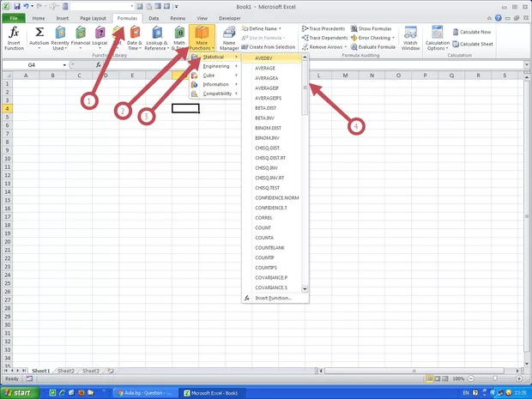Image resolution: width=532 pixels, height=399 pixels.
Task: Switch to the View tab
Action: (203, 18)
